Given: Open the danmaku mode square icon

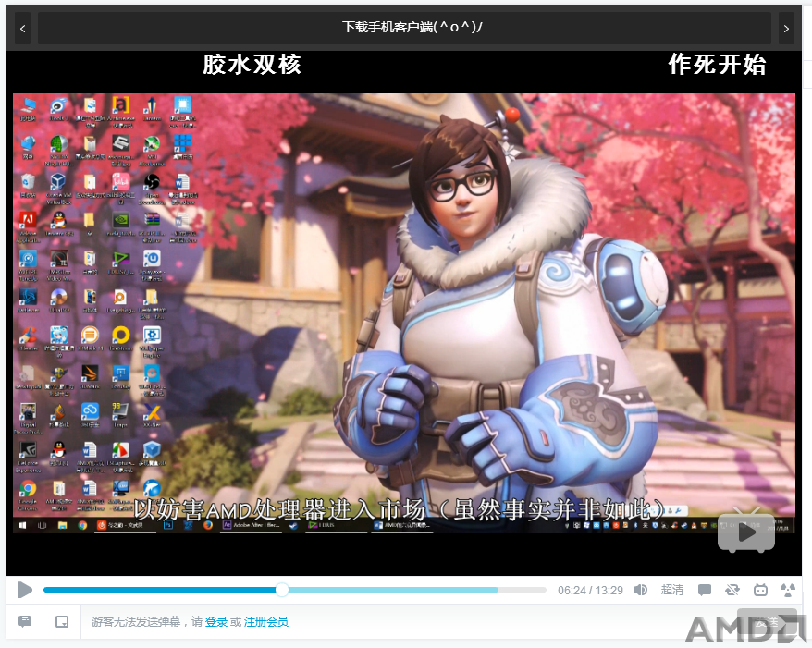Looking at the screenshot, I should tap(62, 621).
